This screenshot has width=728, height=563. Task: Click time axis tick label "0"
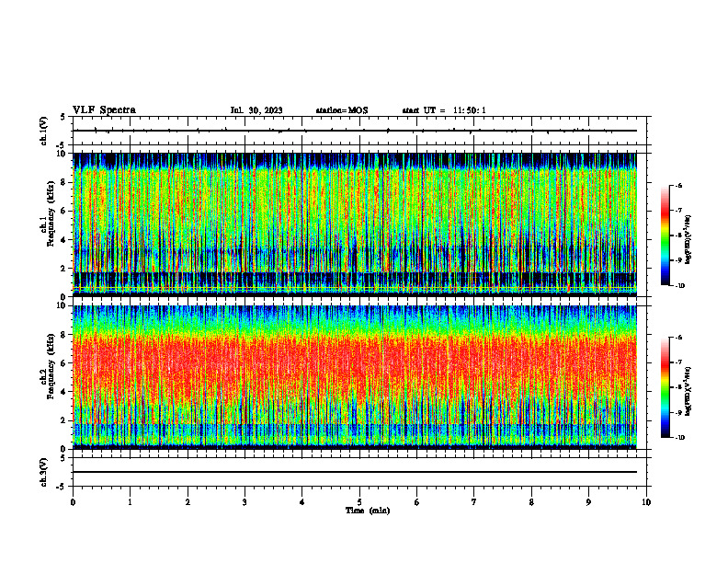(x=73, y=502)
